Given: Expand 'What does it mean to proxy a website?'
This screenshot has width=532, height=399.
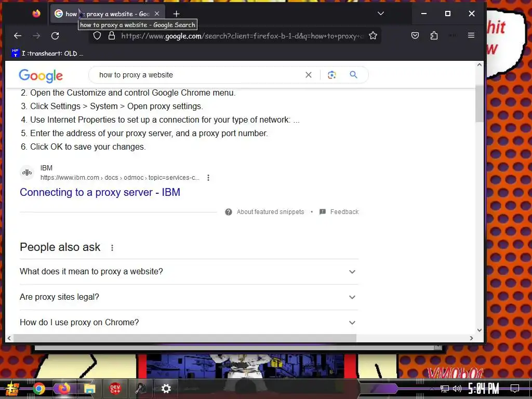Looking at the screenshot, I should [189, 272].
